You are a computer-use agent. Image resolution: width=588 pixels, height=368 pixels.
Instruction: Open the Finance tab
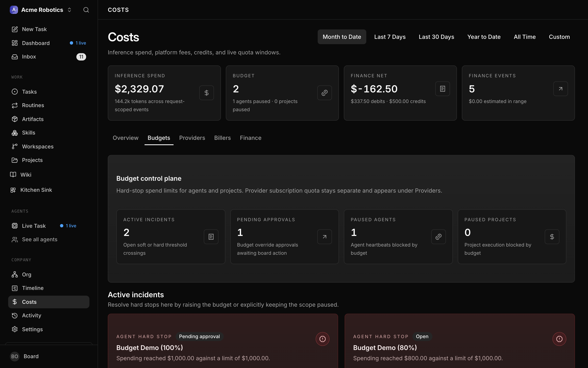point(251,138)
